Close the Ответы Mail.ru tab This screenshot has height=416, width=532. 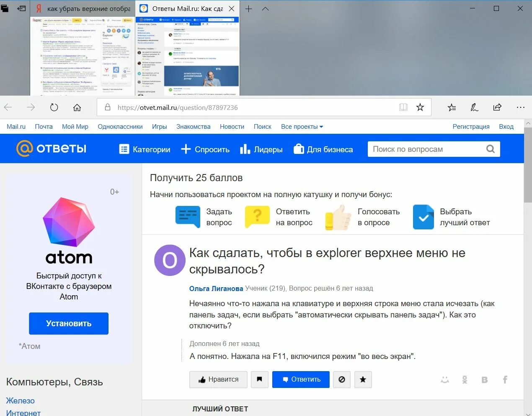tap(232, 8)
